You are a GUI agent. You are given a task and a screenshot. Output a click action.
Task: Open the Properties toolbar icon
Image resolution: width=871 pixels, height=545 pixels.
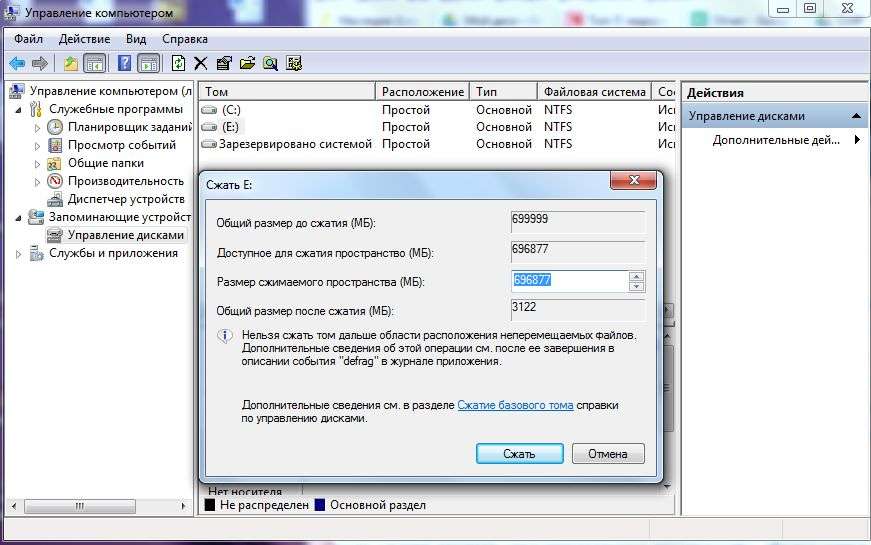224,63
